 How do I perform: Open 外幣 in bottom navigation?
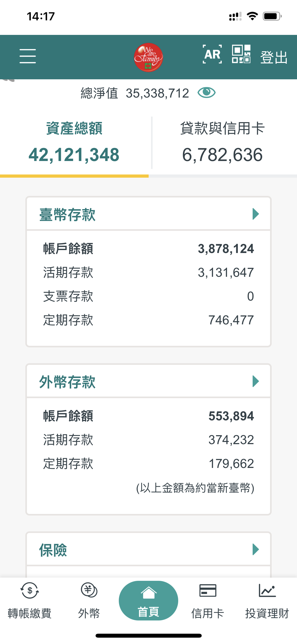[x=89, y=601]
